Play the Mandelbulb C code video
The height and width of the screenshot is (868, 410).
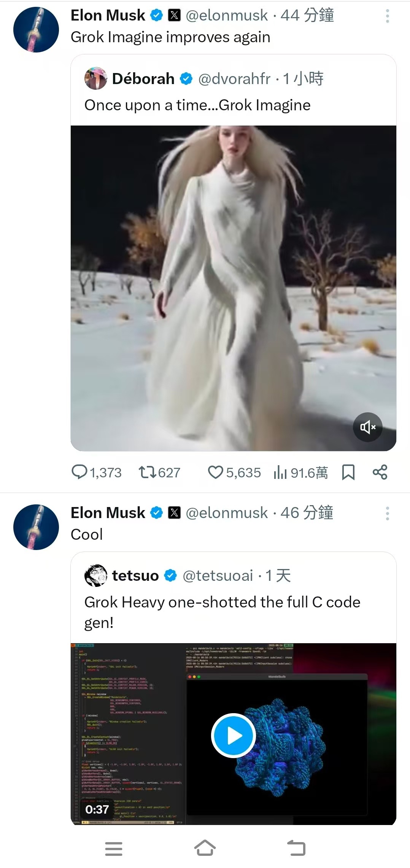[x=234, y=736]
